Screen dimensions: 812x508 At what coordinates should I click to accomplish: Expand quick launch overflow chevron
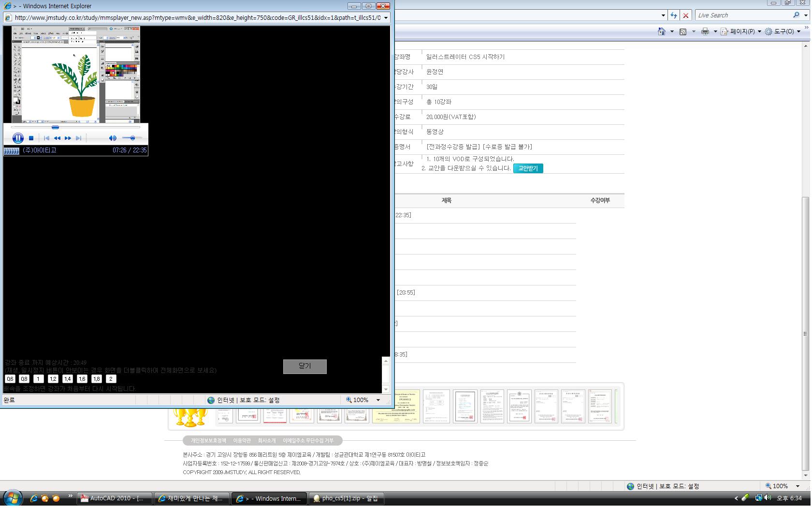pyautogui.click(x=71, y=496)
